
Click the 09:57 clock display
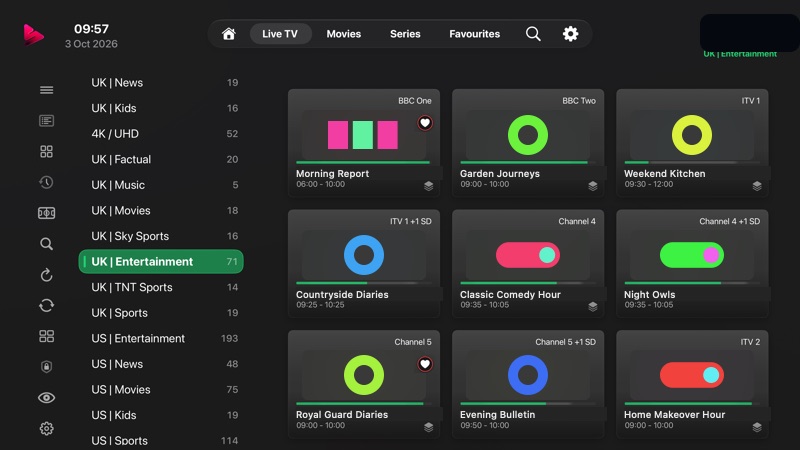[x=91, y=29]
